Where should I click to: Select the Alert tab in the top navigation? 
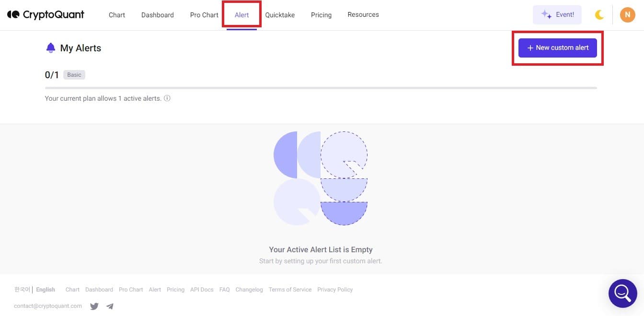tap(242, 15)
